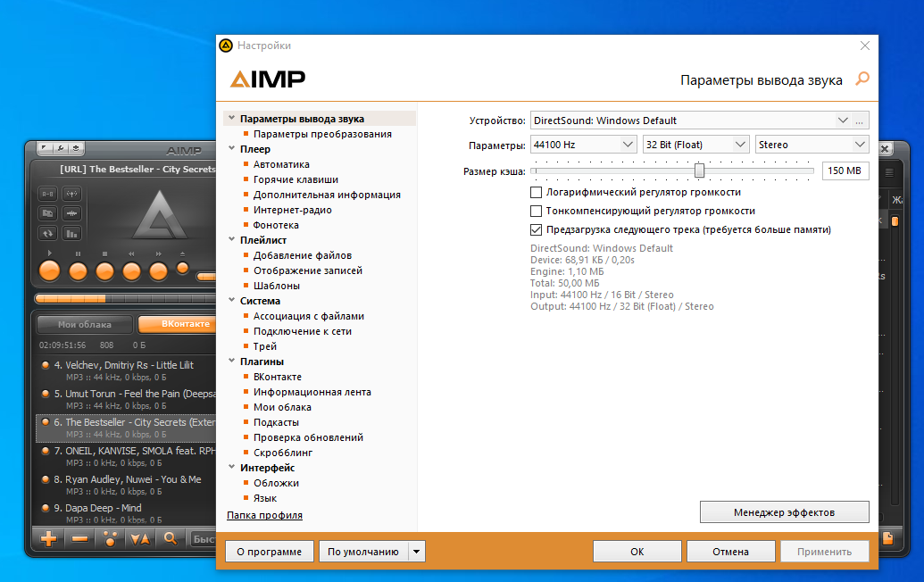The width and height of the screenshot is (924, 582).
Task: Open the equalizer bars icon in player
Action: tap(72, 233)
